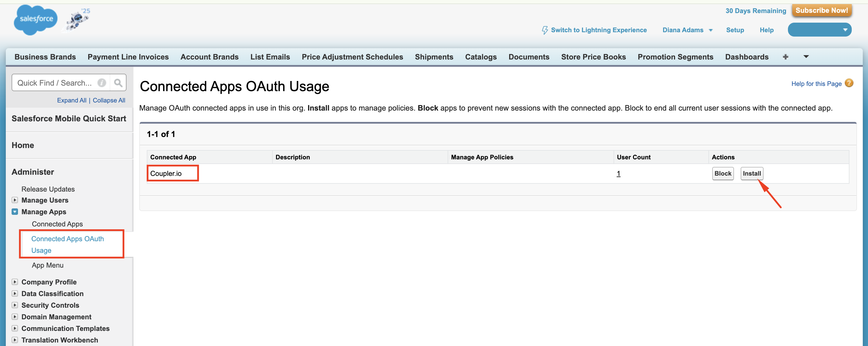Open the Diana Adams user menu arrow
The width and height of the screenshot is (868, 346).
pos(711,30)
